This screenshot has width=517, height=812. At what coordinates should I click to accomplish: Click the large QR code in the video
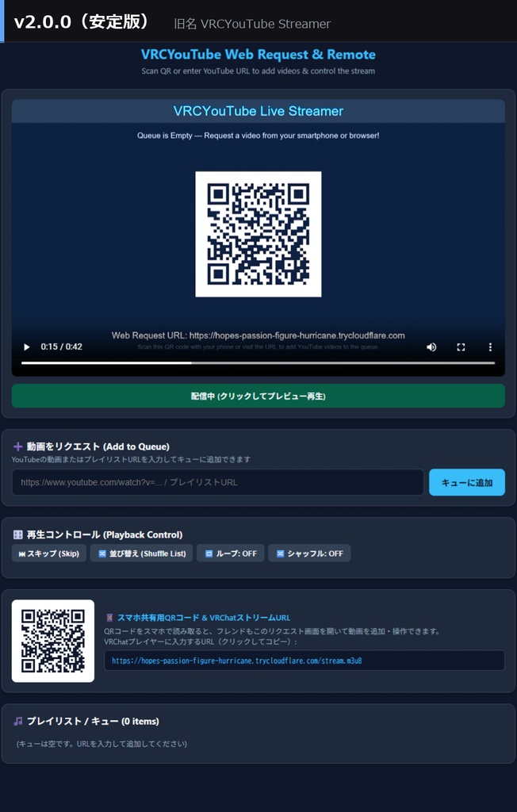[x=258, y=234]
